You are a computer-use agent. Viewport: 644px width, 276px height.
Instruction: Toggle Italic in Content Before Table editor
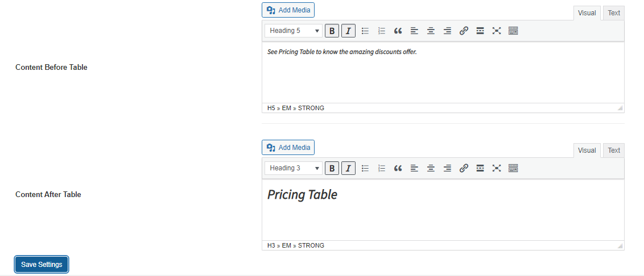(x=348, y=31)
